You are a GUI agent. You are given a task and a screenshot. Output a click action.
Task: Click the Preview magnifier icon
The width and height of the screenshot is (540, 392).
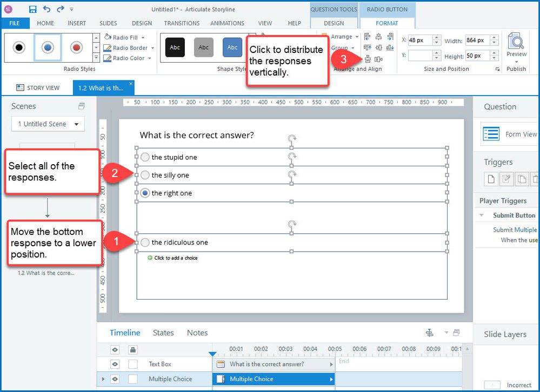click(516, 42)
